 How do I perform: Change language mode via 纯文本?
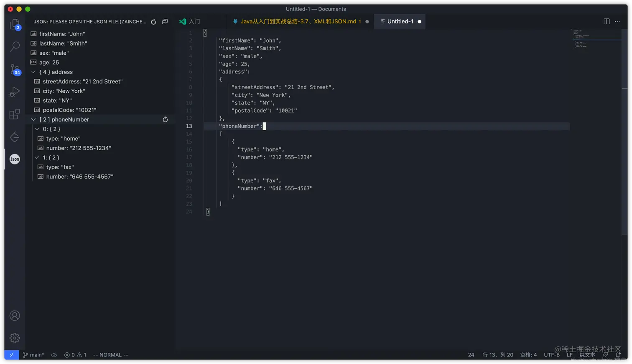pyautogui.click(x=587, y=355)
